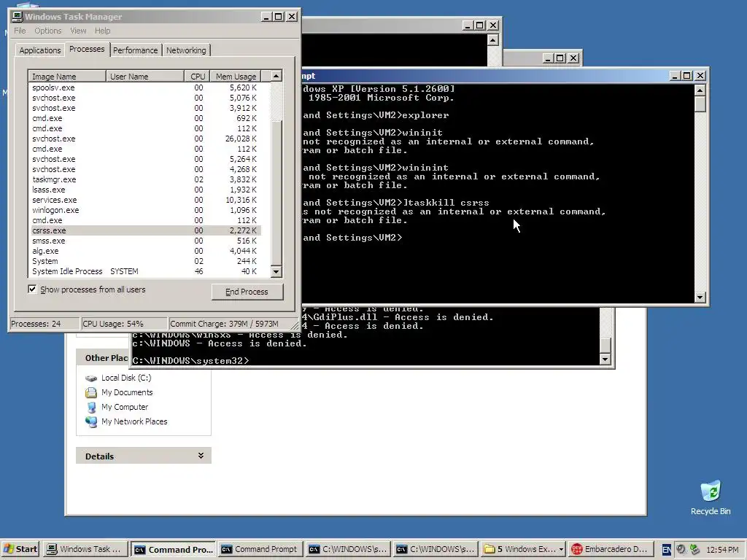The height and width of the screenshot is (560, 747).
Task: Click the Start button
Action: click(20, 549)
